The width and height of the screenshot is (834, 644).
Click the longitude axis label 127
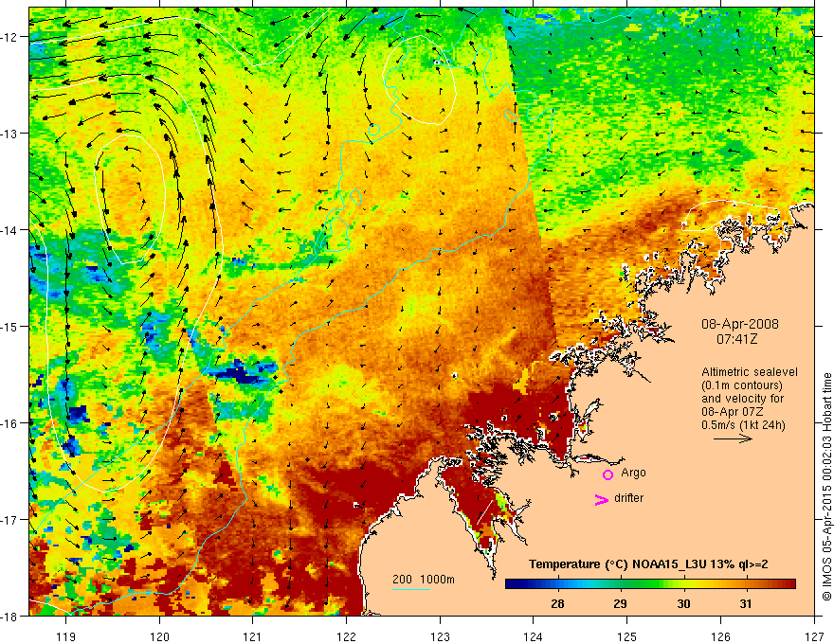pyautogui.click(x=814, y=636)
